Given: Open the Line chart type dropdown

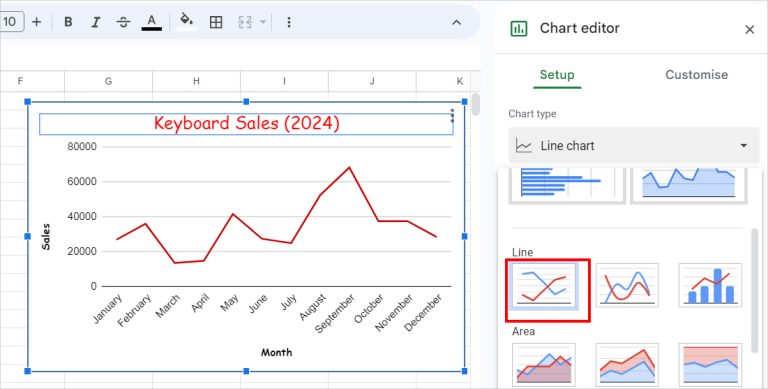Looking at the screenshot, I should pos(634,146).
